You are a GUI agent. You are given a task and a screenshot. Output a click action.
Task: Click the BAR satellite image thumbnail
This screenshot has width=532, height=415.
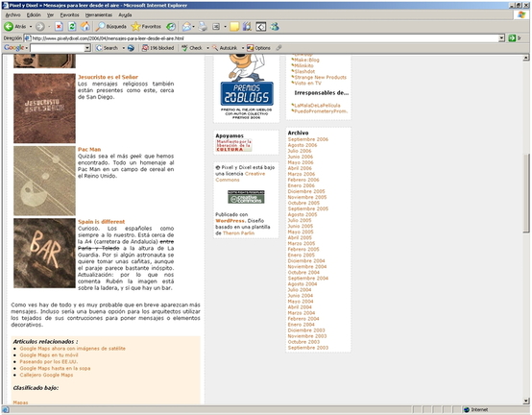tap(44, 254)
